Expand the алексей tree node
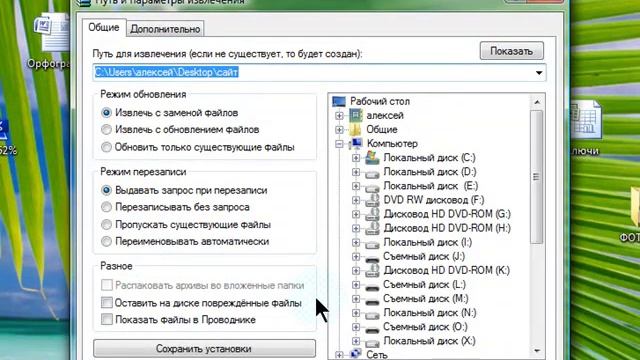This screenshot has width=640, height=360. pos(339,116)
